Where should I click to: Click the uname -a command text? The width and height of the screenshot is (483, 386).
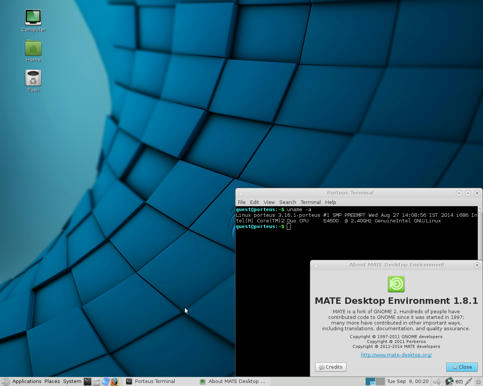click(299, 209)
